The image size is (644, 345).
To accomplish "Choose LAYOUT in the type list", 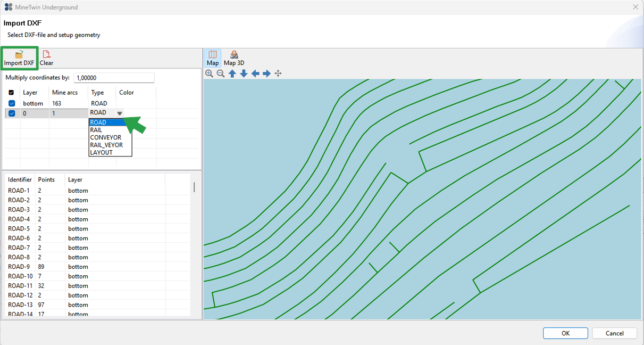I will (x=110, y=152).
